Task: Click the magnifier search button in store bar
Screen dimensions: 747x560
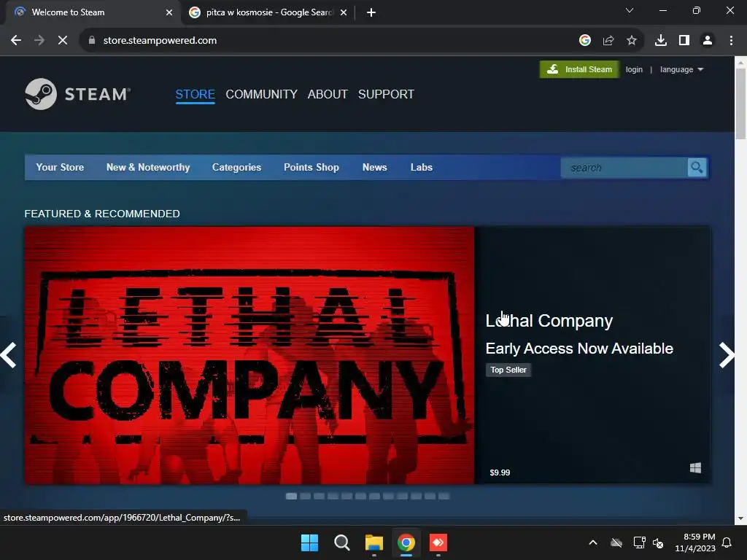Action: (697, 168)
